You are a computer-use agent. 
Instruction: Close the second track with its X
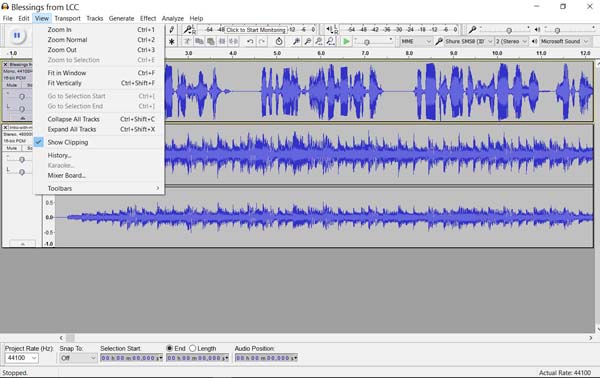pos(5,127)
